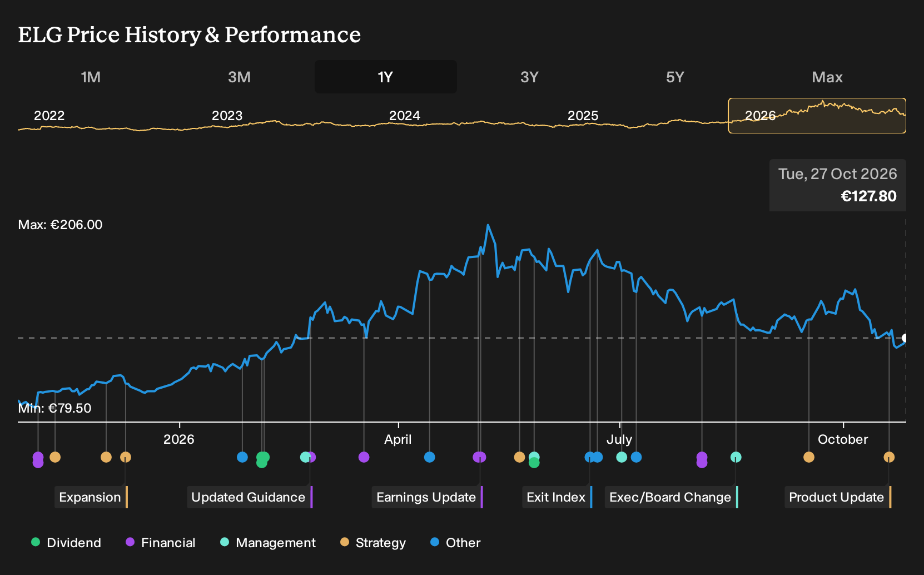Click the purple Financial marker before April
The width and height of the screenshot is (924, 575).
coord(364,457)
